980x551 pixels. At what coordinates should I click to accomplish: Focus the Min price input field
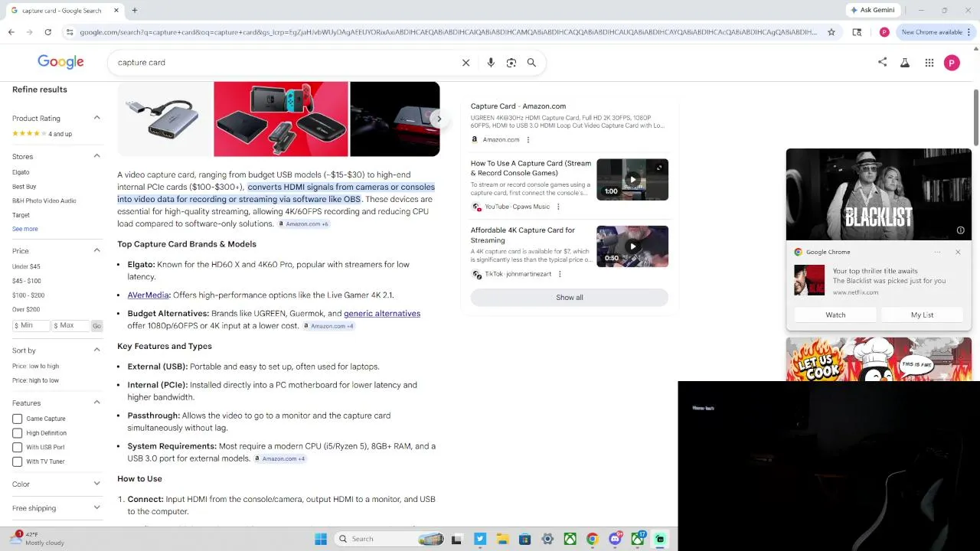click(x=30, y=326)
